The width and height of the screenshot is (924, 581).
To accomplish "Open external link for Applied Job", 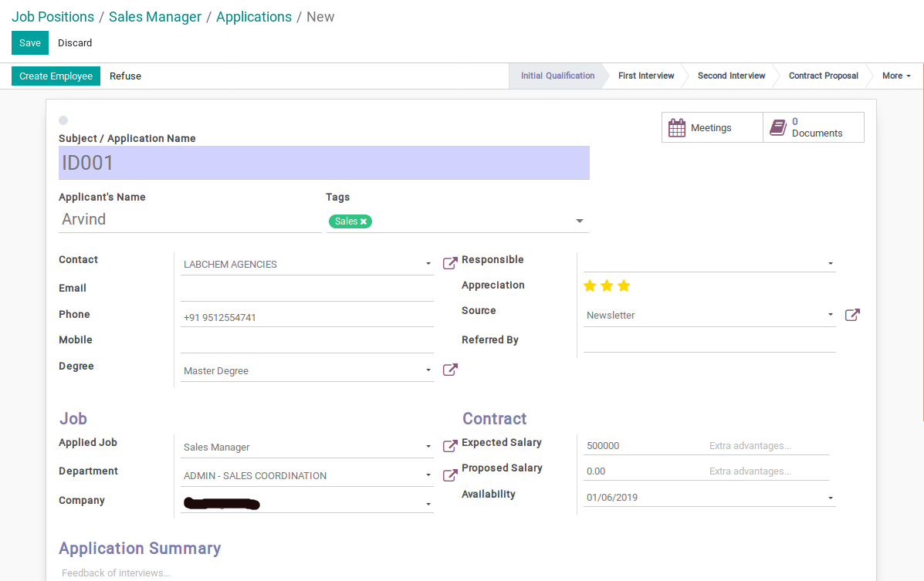I will pyautogui.click(x=449, y=446).
